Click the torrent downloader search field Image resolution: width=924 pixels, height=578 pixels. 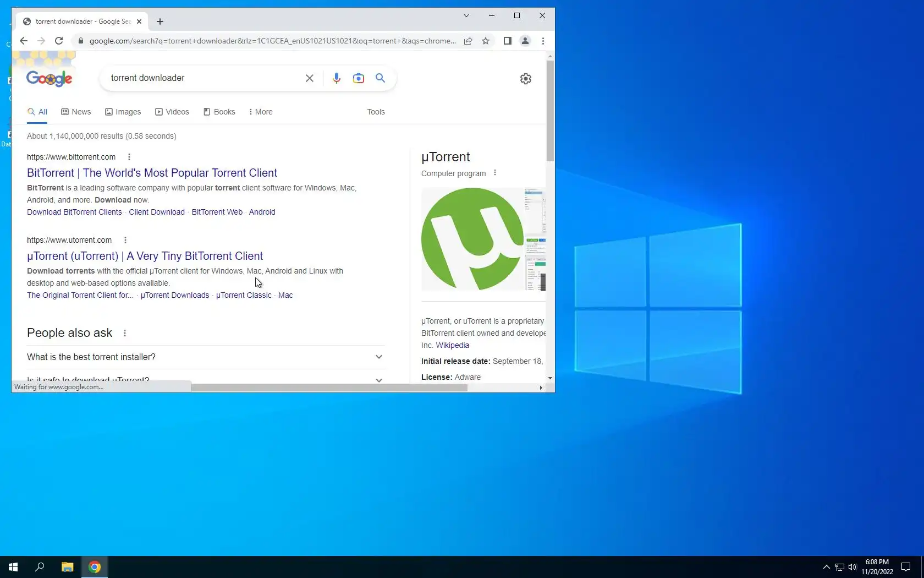click(x=204, y=78)
